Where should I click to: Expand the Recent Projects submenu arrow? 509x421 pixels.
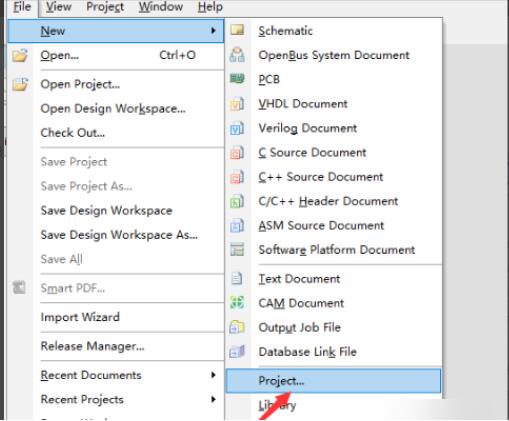213,399
